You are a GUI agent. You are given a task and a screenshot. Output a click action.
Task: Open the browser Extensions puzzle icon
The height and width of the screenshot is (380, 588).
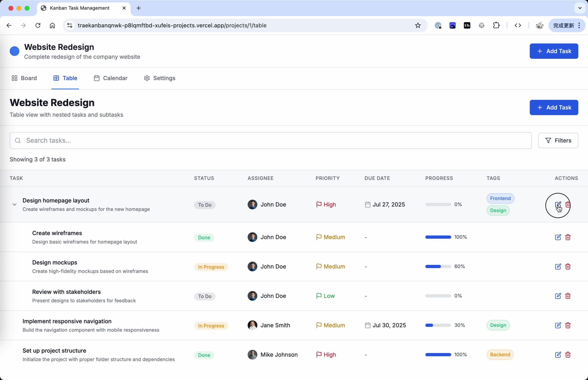point(496,25)
